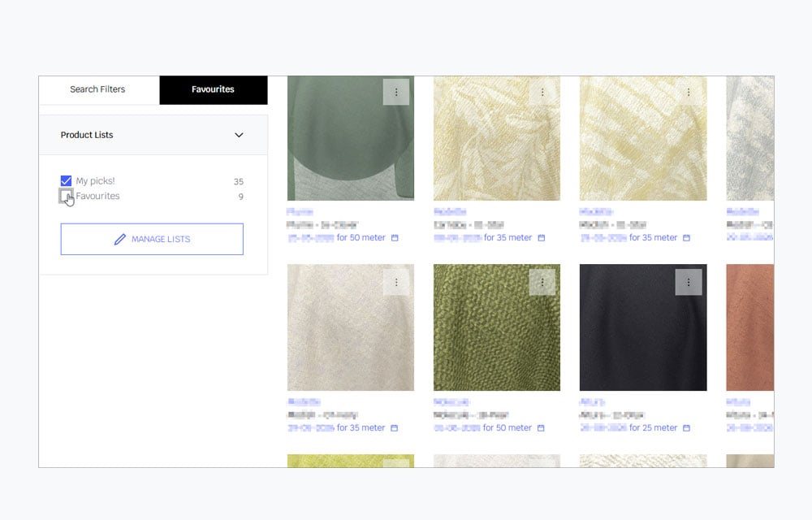Click the 'for 50 meter' link under green fabric
This screenshot has height=520, width=812.
(361, 238)
